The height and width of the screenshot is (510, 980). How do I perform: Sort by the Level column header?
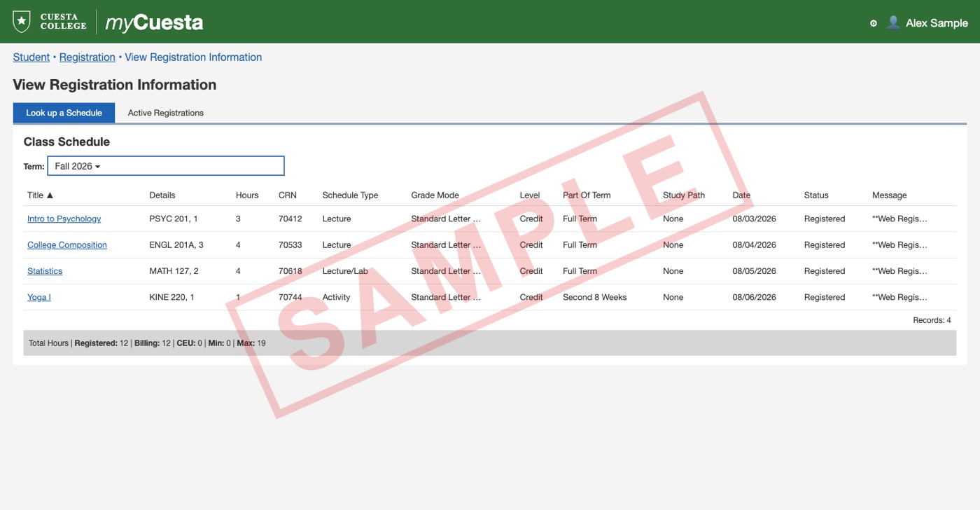(x=530, y=195)
